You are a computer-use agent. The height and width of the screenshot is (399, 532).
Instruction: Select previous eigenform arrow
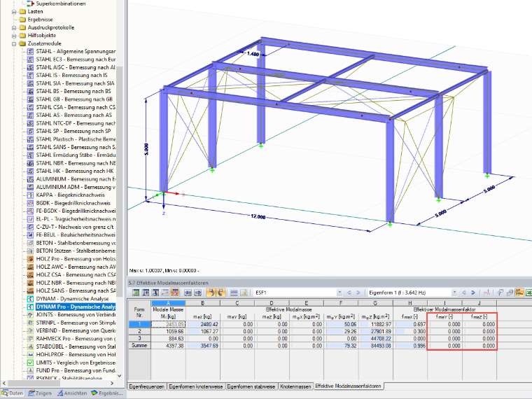click(x=464, y=293)
